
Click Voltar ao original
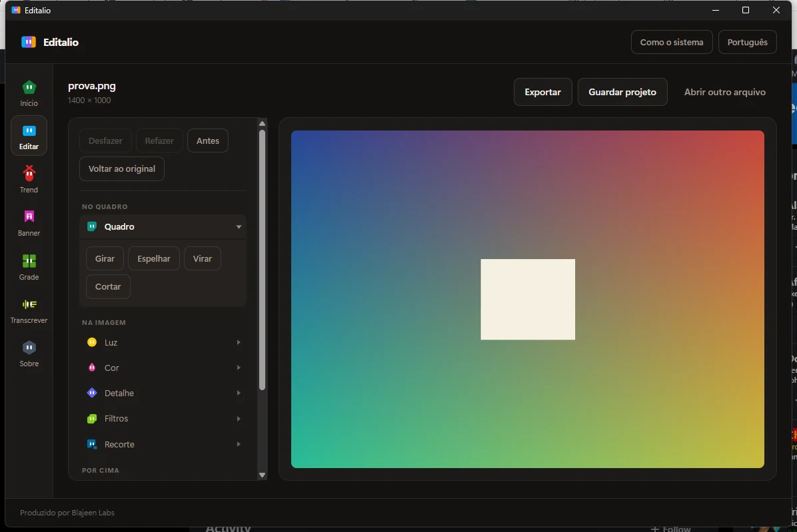(122, 169)
